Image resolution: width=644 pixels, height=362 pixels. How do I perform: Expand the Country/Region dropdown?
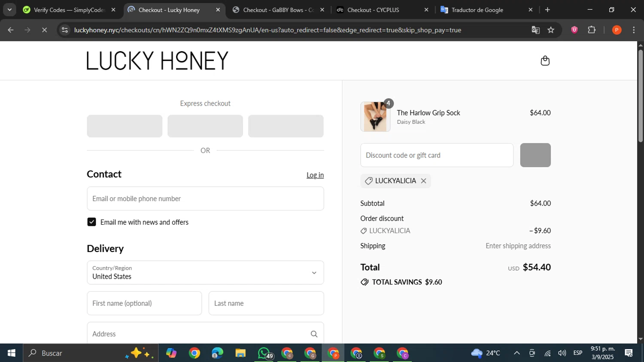pos(205,273)
